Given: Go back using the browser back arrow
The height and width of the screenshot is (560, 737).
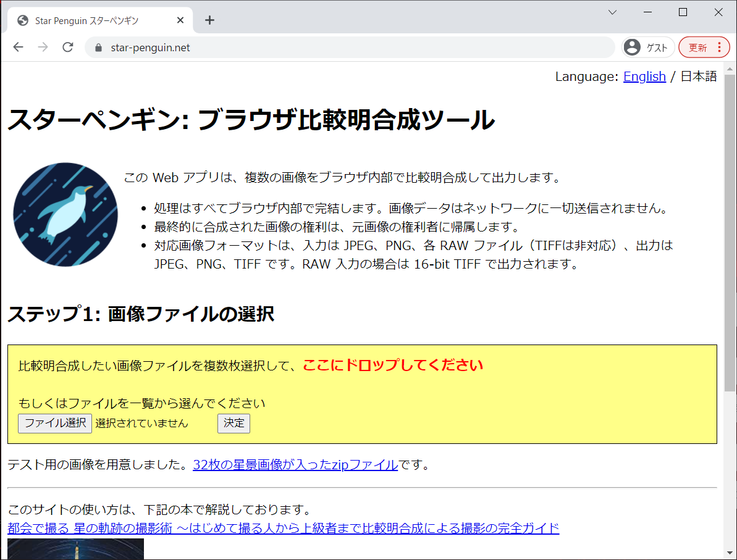Looking at the screenshot, I should pyautogui.click(x=19, y=47).
